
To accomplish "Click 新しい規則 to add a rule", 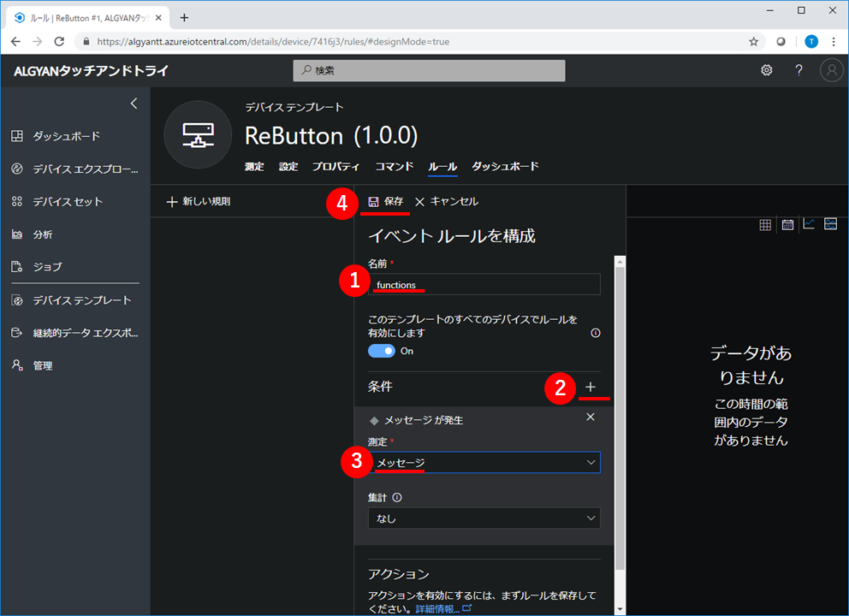I will [x=199, y=201].
